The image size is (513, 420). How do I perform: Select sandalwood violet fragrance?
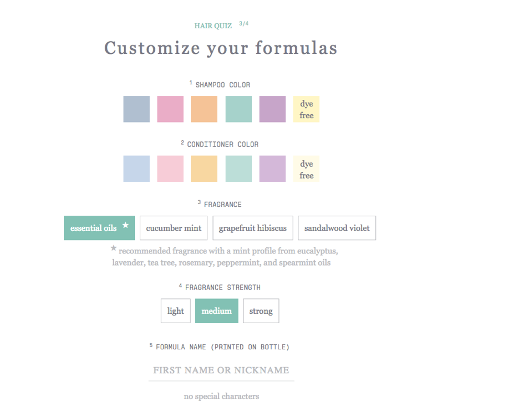[x=337, y=228]
